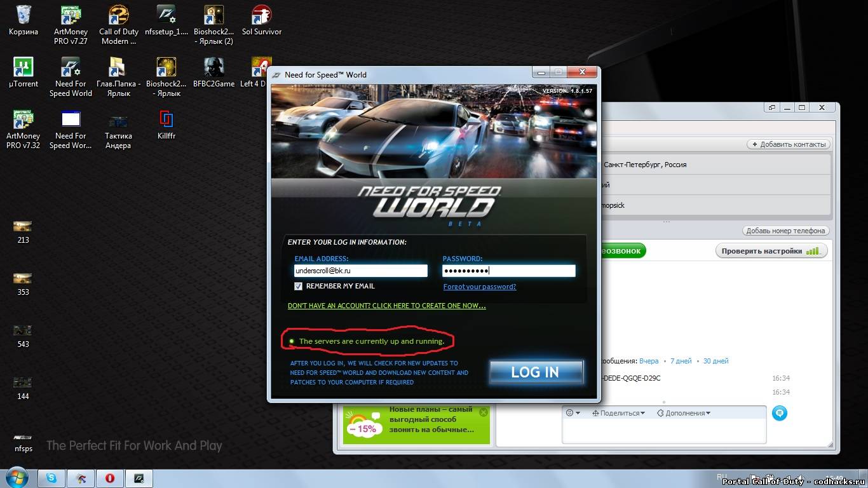Click Добавить контакты button in Skype
868x488 pixels.
(x=789, y=144)
